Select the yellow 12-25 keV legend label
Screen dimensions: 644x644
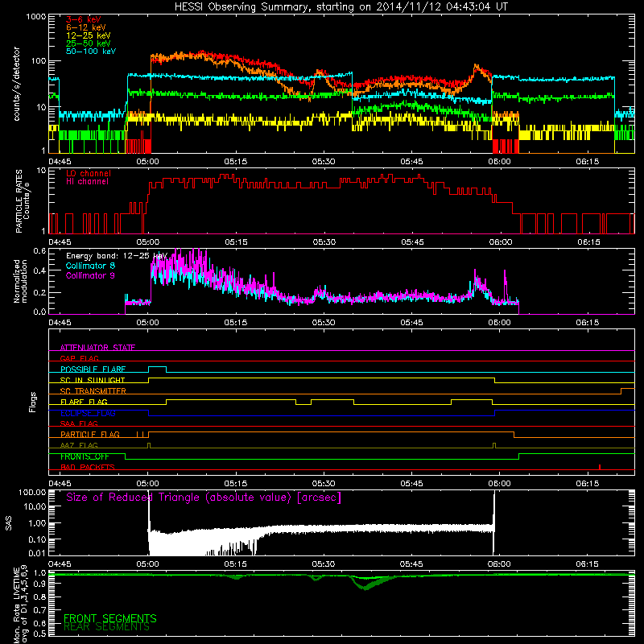pyautogui.click(x=89, y=35)
